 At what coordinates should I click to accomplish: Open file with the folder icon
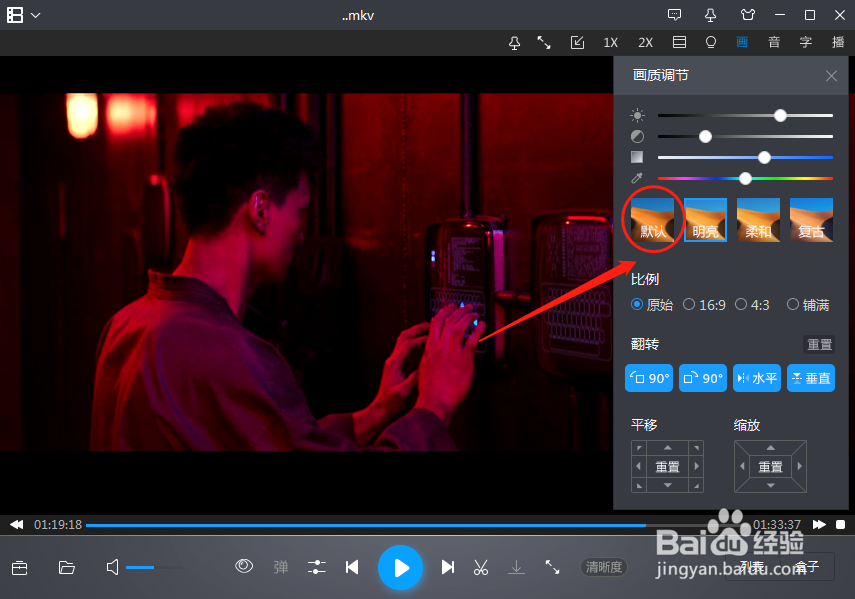click(x=67, y=567)
